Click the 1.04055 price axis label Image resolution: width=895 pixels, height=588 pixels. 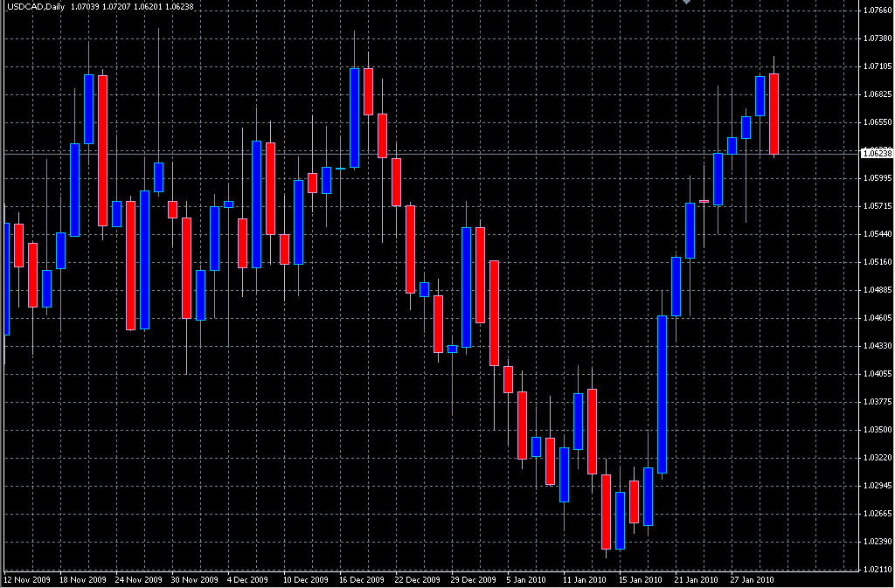pyautogui.click(x=878, y=374)
